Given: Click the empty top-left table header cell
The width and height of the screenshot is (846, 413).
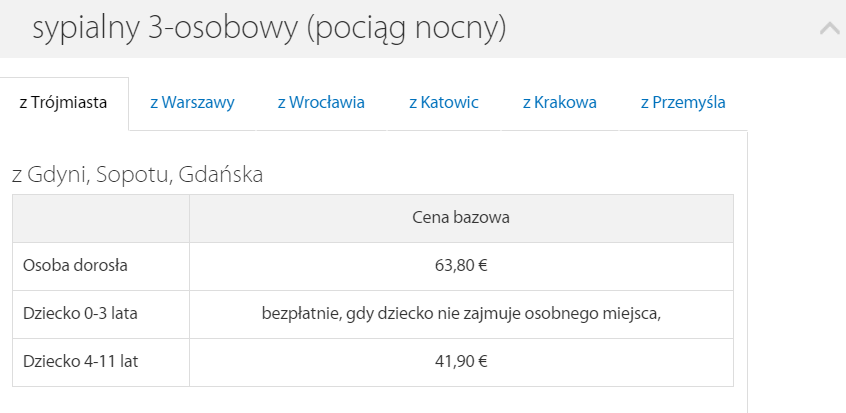Looking at the screenshot, I should (x=100, y=218).
